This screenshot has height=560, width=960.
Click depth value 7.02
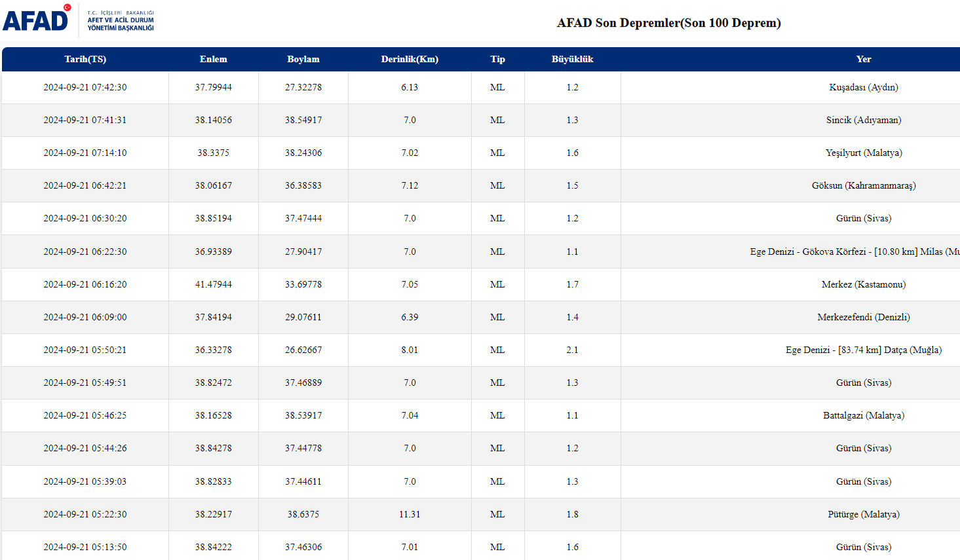point(410,153)
